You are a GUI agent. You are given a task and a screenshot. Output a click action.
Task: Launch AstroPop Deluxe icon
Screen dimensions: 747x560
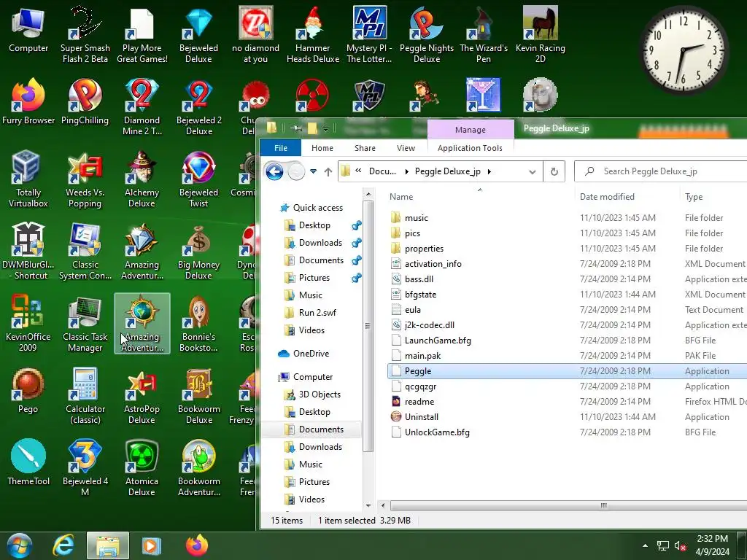pyautogui.click(x=142, y=396)
